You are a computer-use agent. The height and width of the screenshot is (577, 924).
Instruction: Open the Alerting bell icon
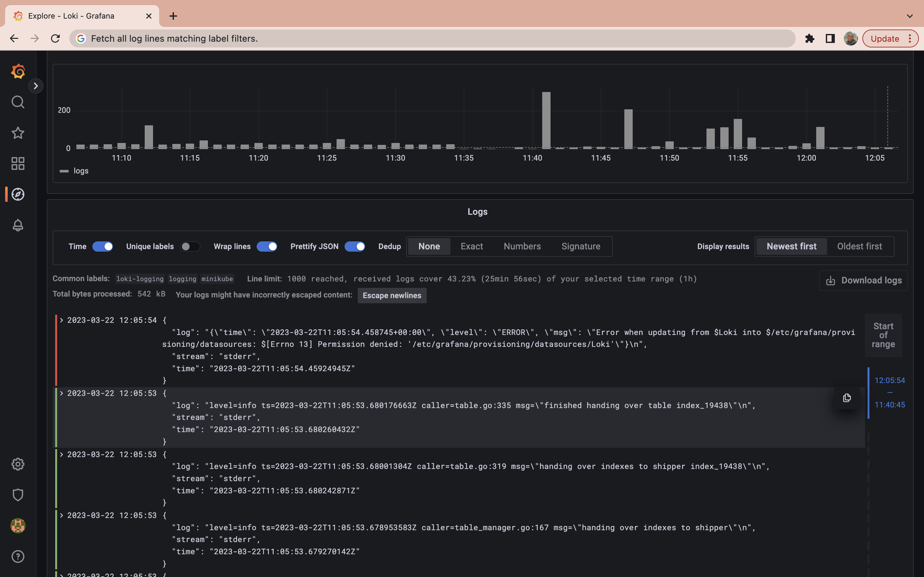(18, 225)
